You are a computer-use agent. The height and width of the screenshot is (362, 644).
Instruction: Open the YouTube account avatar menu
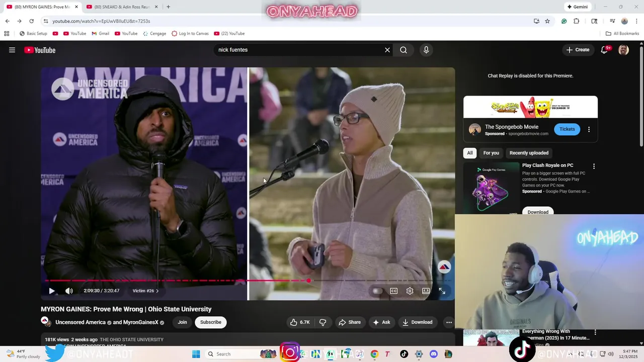click(x=623, y=50)
